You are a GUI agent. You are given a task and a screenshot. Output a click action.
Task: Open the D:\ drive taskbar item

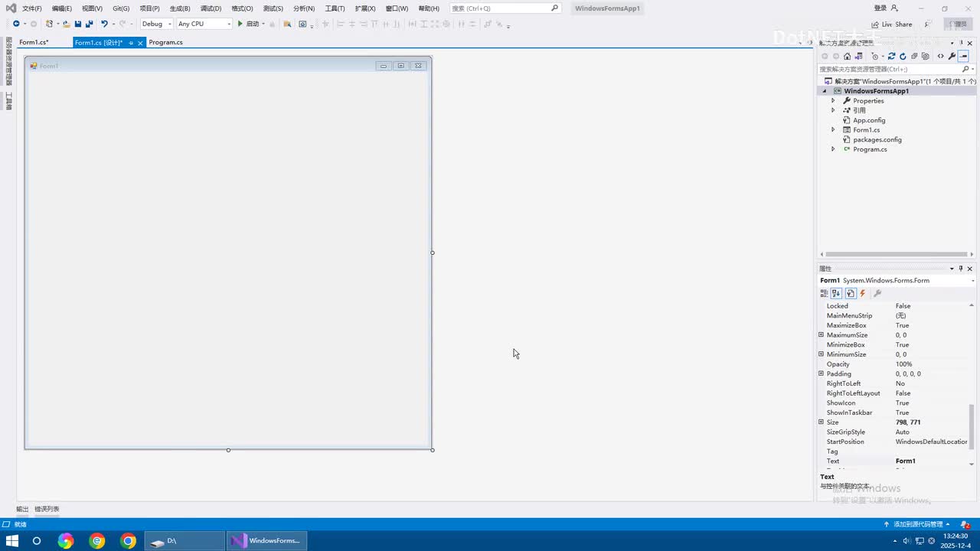(185, 541)
